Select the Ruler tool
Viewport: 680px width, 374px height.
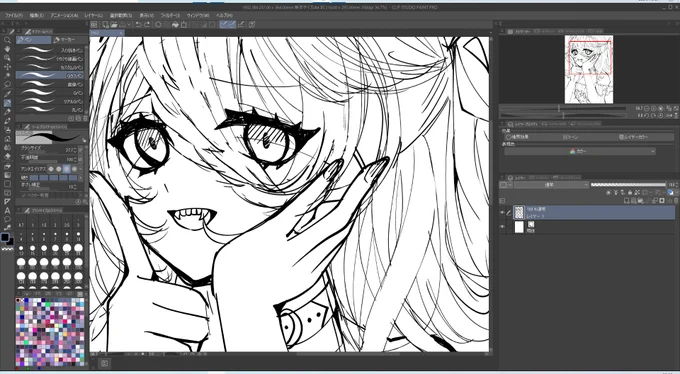click(7, 202)
